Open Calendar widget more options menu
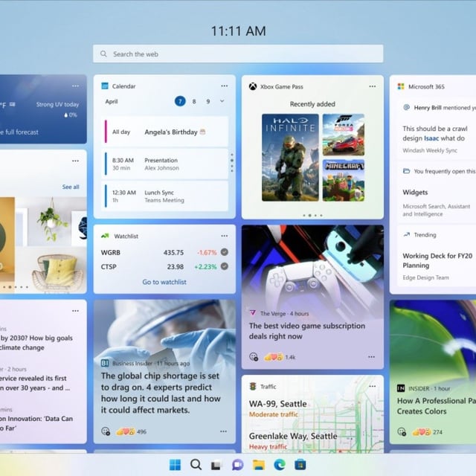 tap(225, 86)
